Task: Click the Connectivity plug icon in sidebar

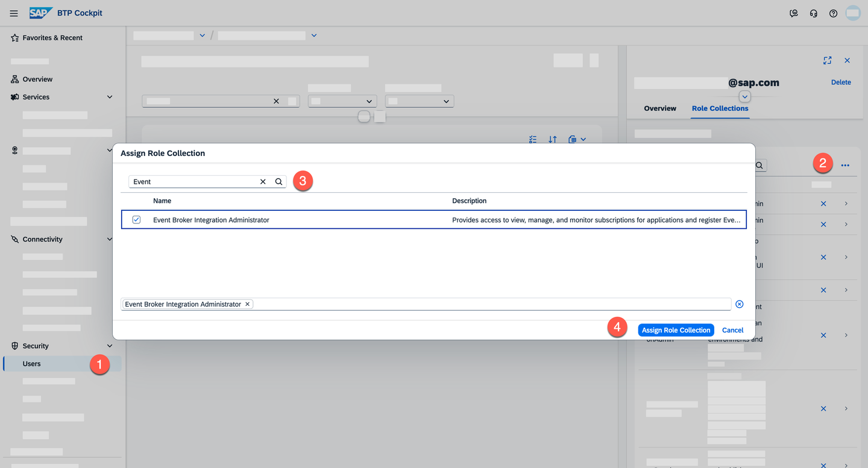Action: (x=15, y=239)
